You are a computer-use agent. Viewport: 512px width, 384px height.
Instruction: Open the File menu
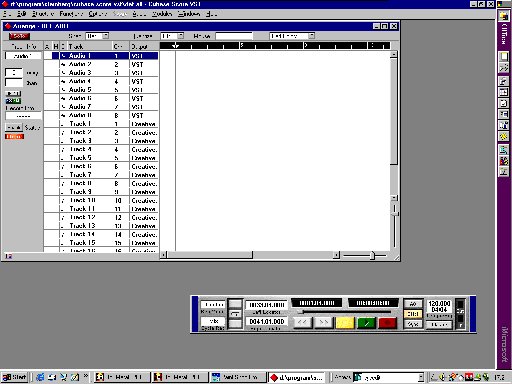7,14
